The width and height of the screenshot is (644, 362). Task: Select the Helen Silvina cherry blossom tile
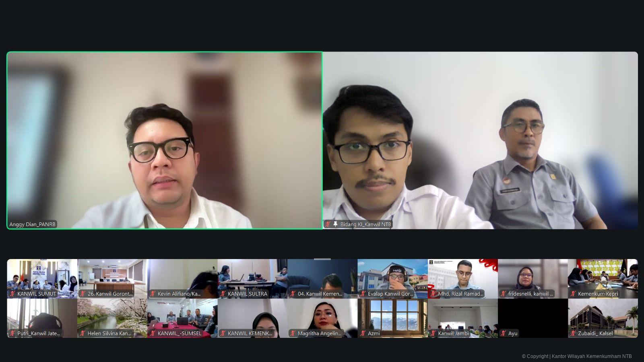(x=112, y=318)
